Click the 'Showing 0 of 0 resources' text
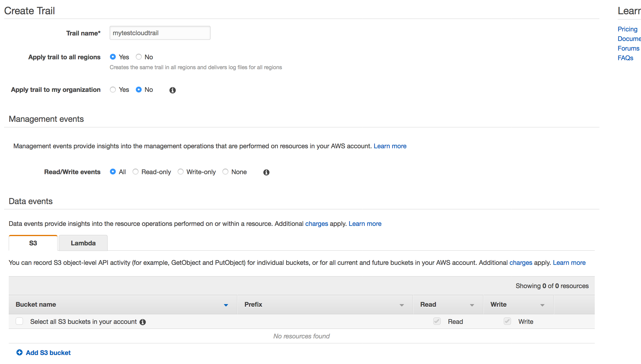 (552, 286)
